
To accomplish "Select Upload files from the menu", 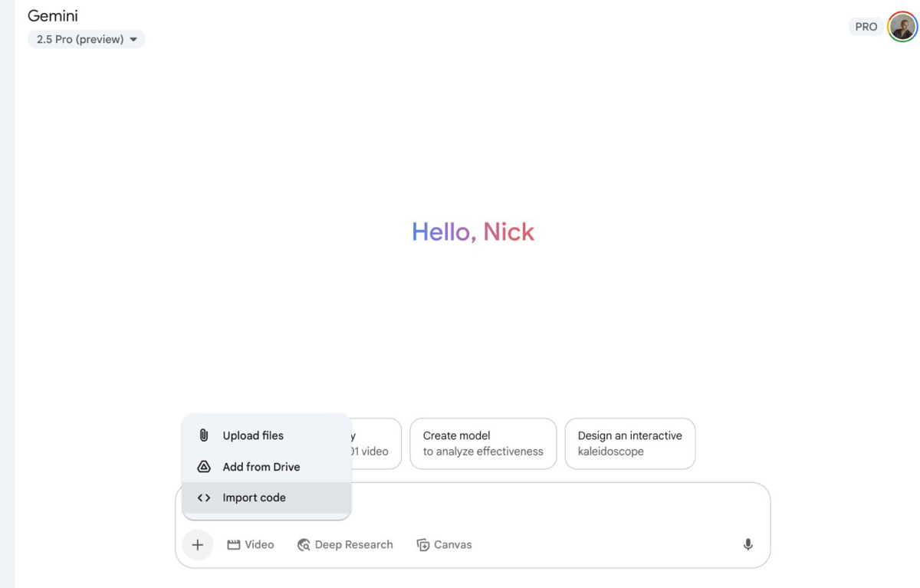I will click(x=267, y=435).
